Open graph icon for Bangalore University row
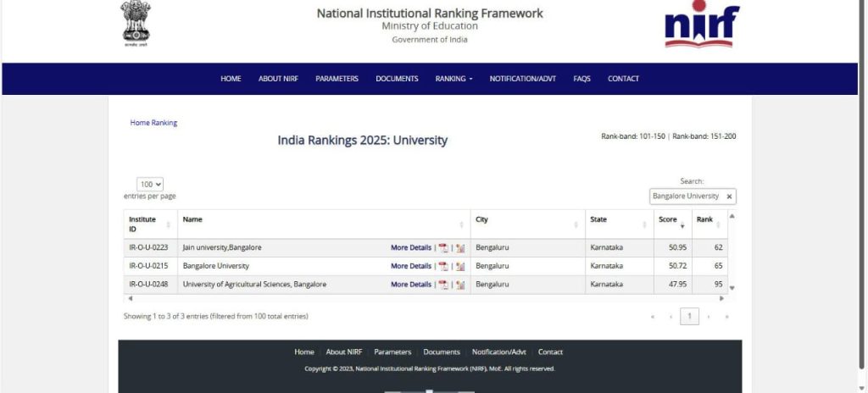Screen dimensions: 868x393 pyautogui.click(x=460, y=266)
